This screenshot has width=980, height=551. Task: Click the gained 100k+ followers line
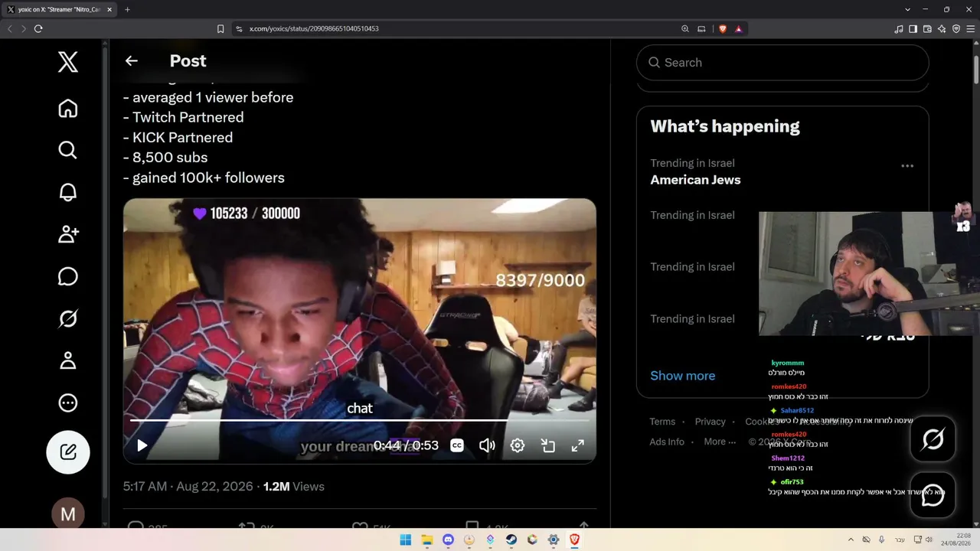coord(204,178)
